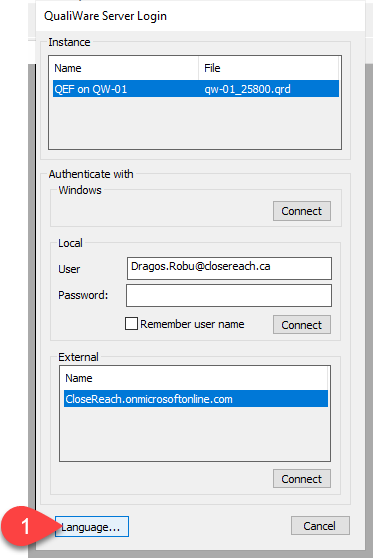Select CloseReach.onmicrosoftonline.com external provider
Viewport: 373px width, 558px height.
point(196,399)
